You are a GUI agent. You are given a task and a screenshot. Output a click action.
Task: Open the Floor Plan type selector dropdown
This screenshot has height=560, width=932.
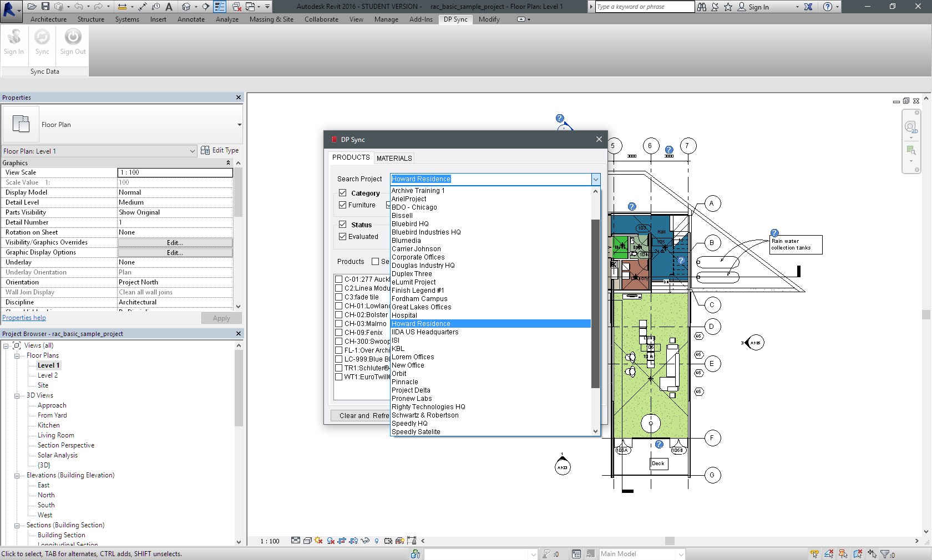pos(239,125)
